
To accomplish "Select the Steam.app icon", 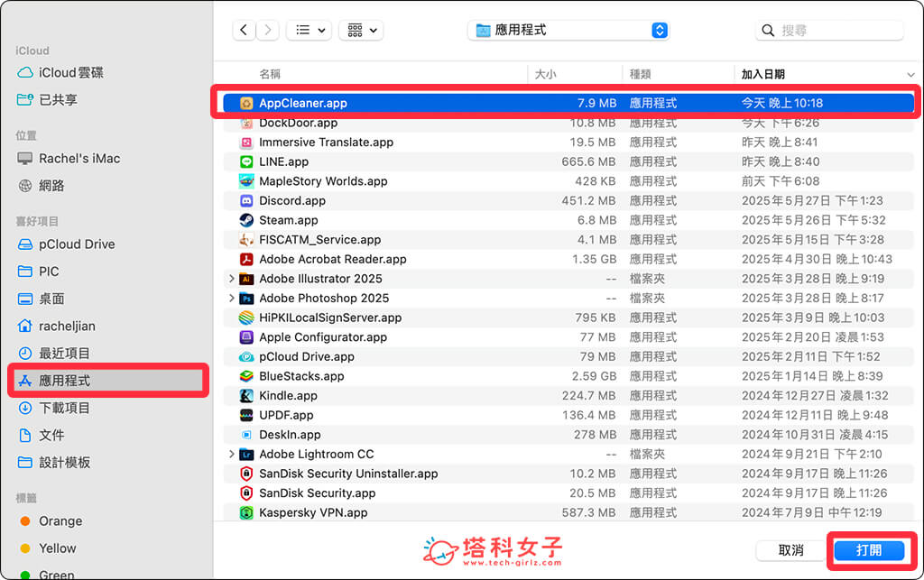I will (x=246, y=220).
